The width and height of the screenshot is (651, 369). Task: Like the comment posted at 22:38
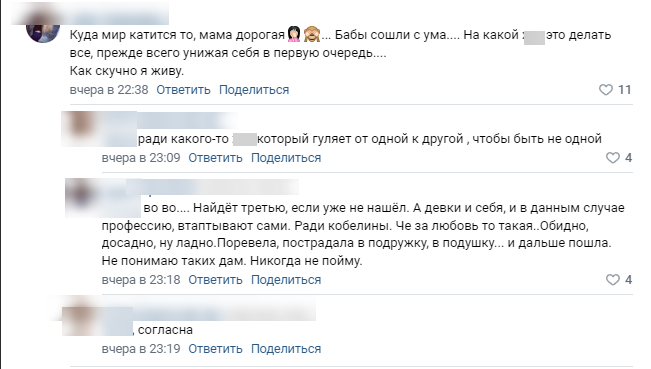tap(606, 90)
